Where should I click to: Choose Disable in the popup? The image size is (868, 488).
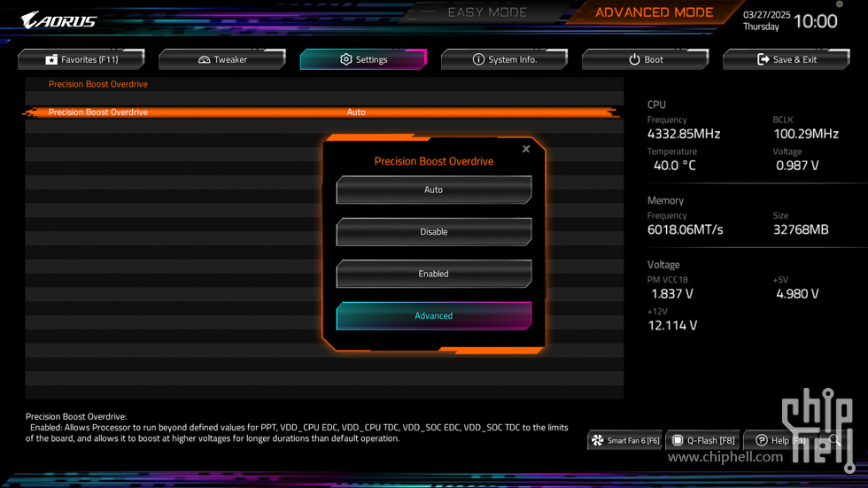tap(433, 232)
